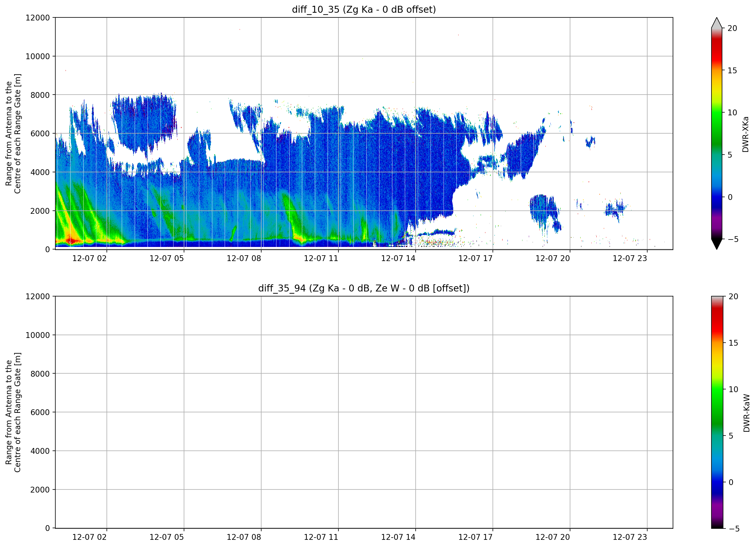
Task: Click the DWR-XKa colorbar label
Action: pyautogui.click(x=745, y=134)
